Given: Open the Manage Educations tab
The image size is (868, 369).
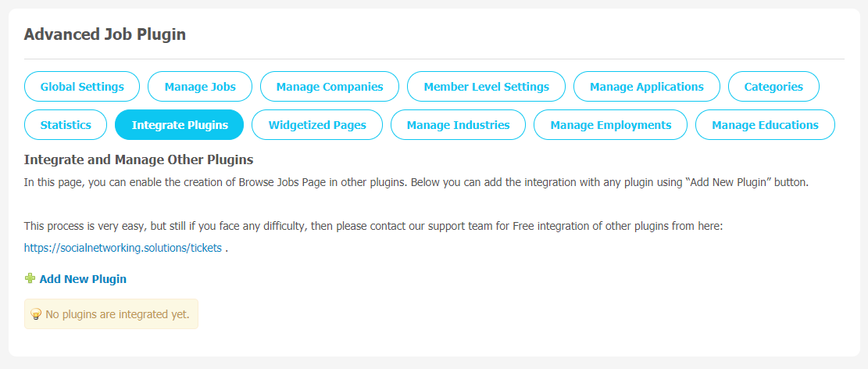Looking at the screenshot, I should click(x=765, y=124).
